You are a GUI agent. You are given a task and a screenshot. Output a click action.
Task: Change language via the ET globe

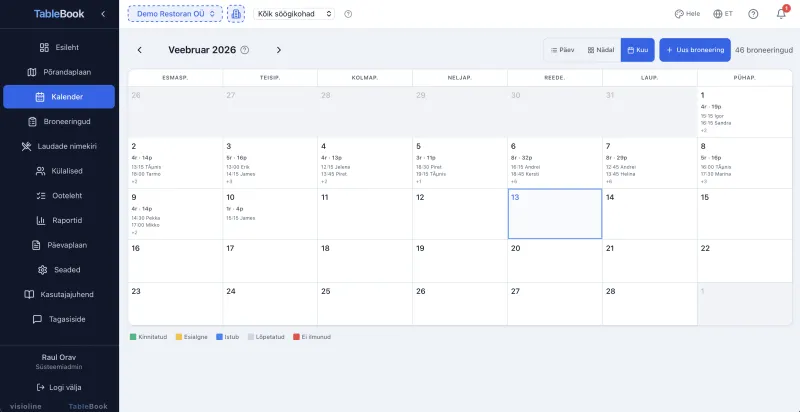723,14
